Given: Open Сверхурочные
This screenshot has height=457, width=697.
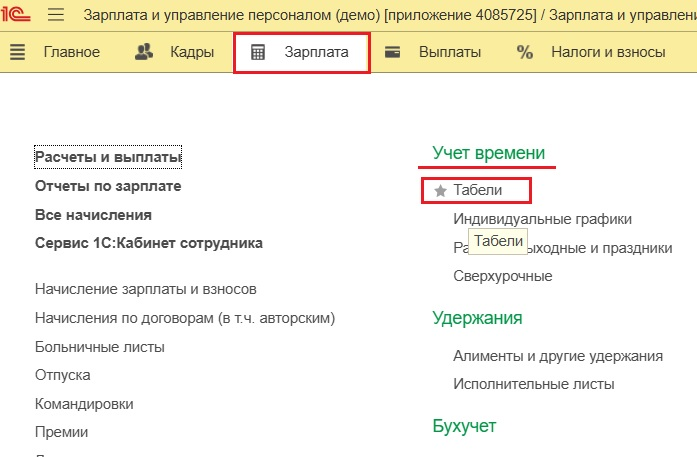Looking at the screenshot, I should point(503,276).
